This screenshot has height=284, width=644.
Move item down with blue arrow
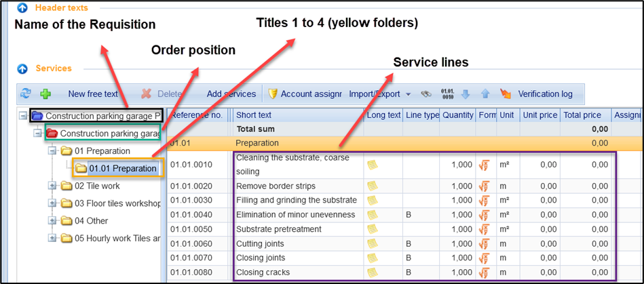tap(466, 94)
